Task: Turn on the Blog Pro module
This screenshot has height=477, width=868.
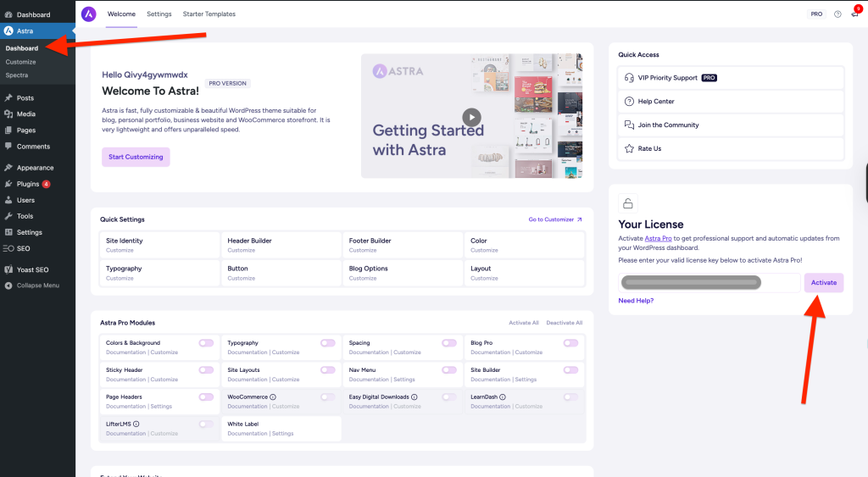Action: (x=570, y=343)
